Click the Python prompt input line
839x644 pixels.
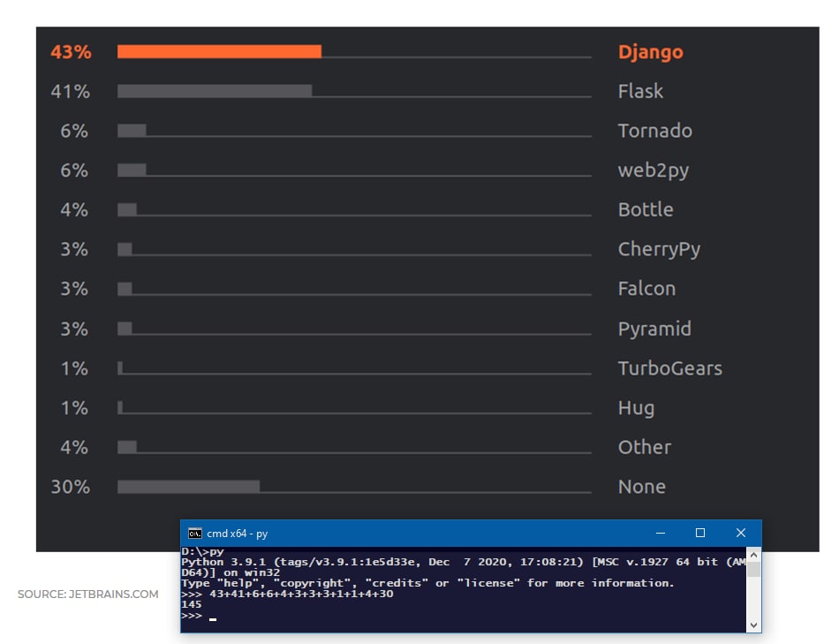click(464, 616)
